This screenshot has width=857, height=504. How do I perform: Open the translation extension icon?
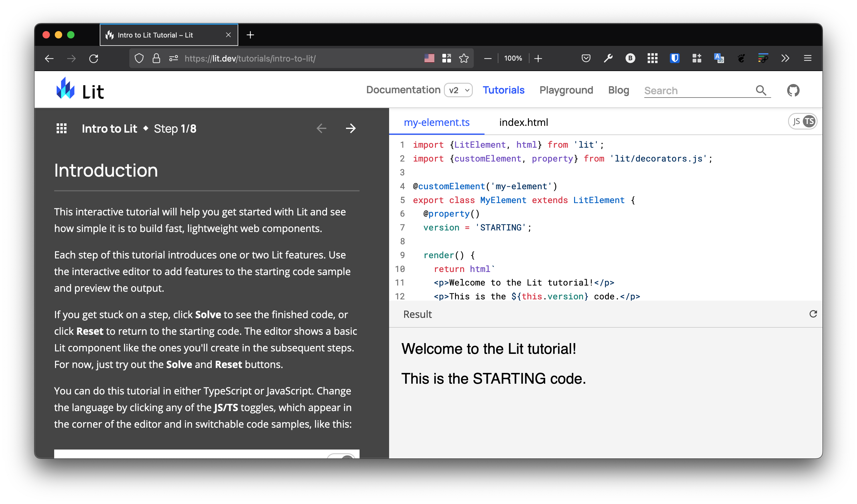point(719,58)
